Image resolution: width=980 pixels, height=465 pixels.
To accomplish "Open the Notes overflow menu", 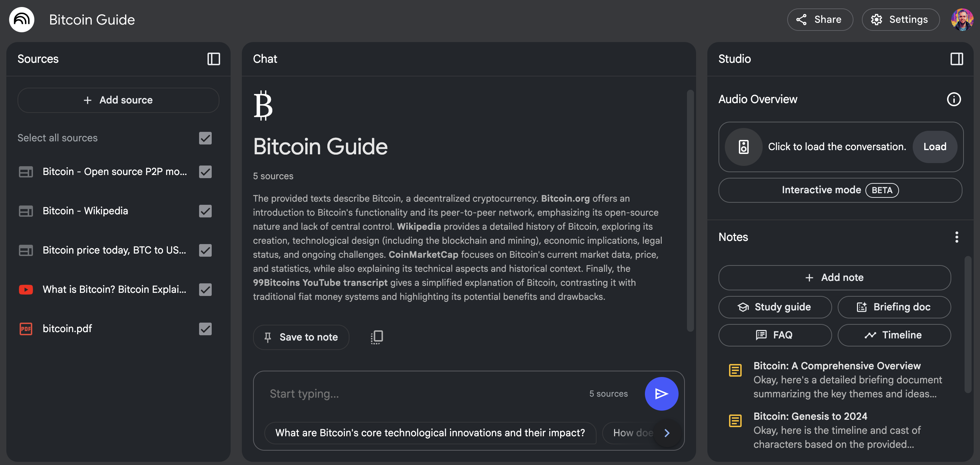I will pos(957,237).
